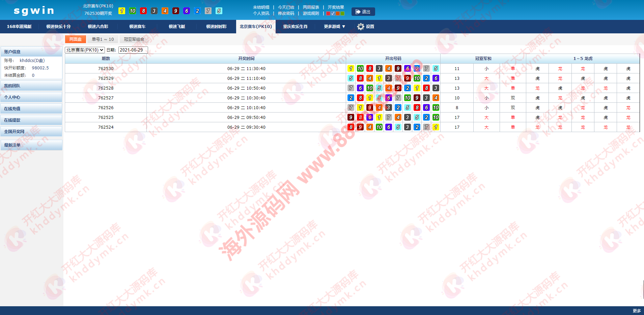Expand the 账户信息 panel header
Screen dimensions: 644x315
click(x=31, y=52)
